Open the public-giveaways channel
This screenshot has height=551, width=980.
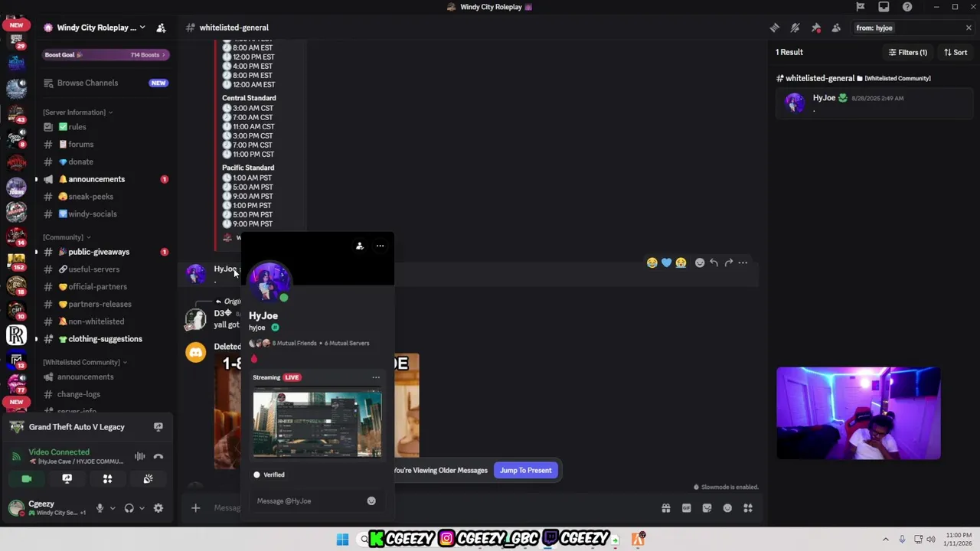106,252
